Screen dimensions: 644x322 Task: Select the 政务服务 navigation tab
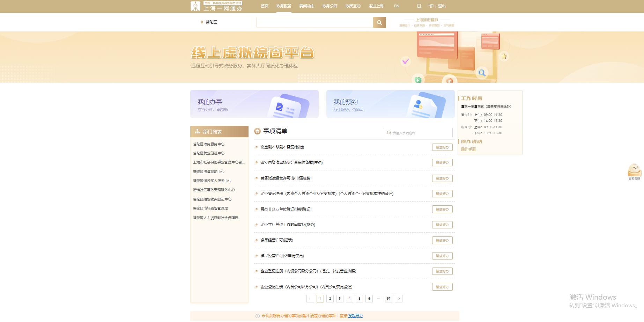click(x=284, y=6)
